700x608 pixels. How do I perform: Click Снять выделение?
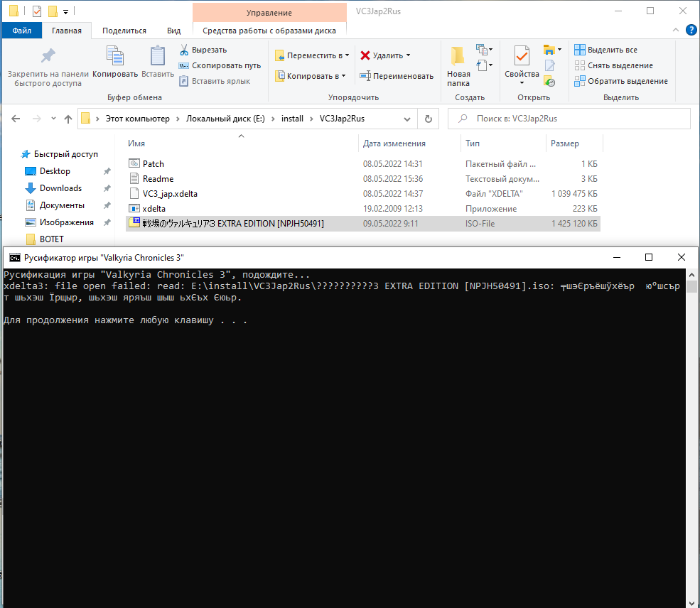pyautogui.click(x=613, y=65)
